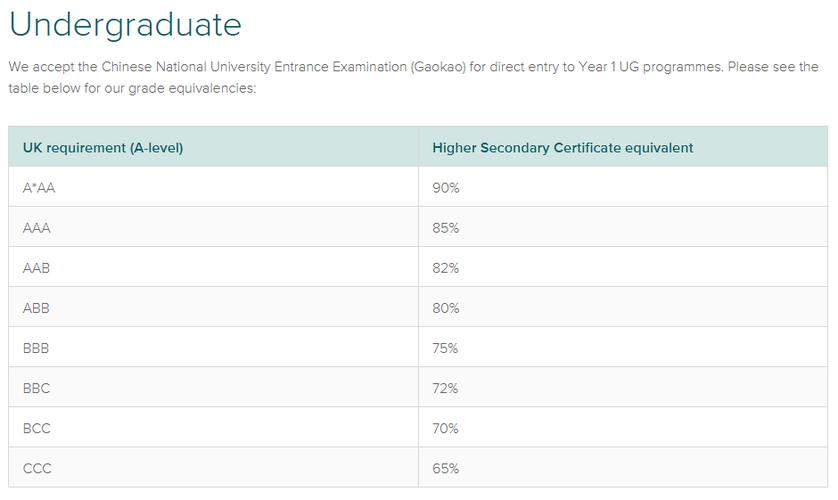The image size is (838, 500).
Task: Click the 85% value
Action: click(x=446, y=228)
